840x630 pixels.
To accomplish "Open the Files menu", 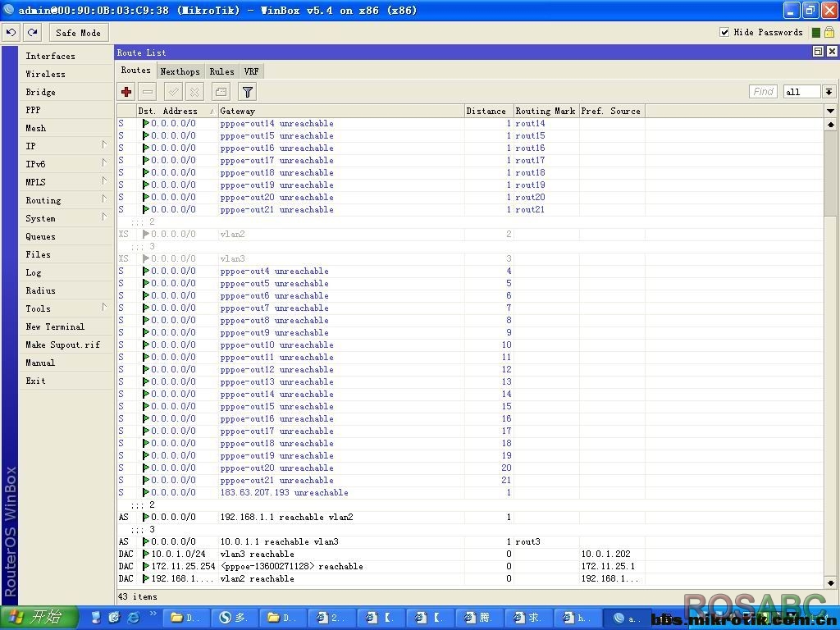I will click(66, 254).
